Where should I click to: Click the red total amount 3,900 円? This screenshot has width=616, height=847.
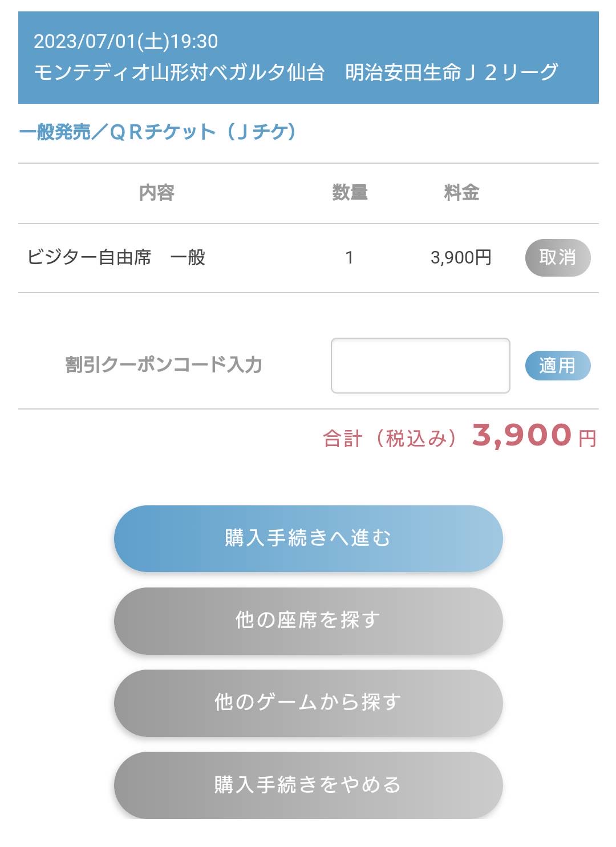point(533,436)
